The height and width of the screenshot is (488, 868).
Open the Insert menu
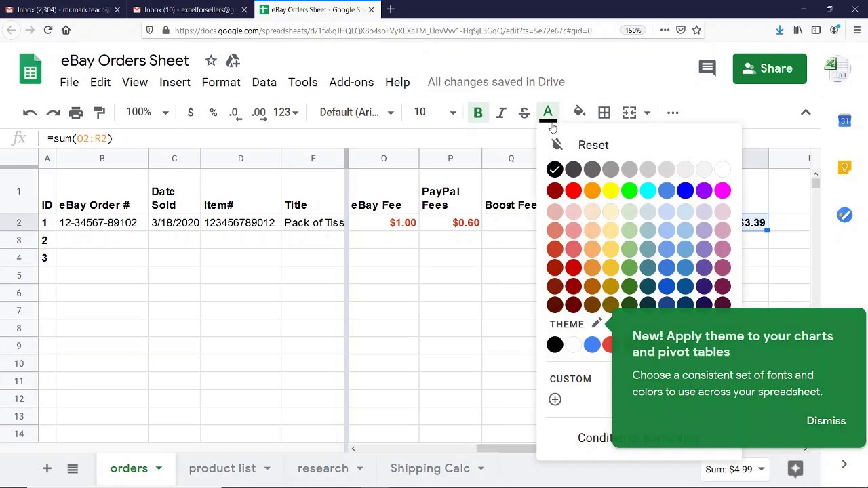coord(175,82)
